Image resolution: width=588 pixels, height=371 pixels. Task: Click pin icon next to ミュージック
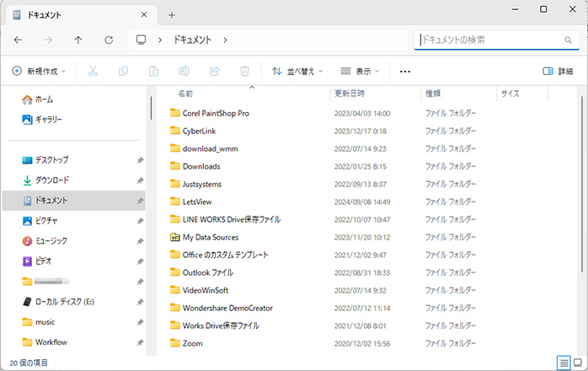coord(140,241)
